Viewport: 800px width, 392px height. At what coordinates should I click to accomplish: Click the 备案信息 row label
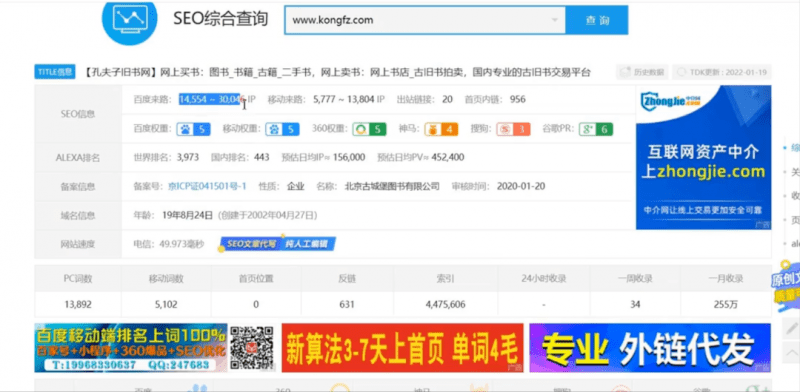tap(78, 187)
